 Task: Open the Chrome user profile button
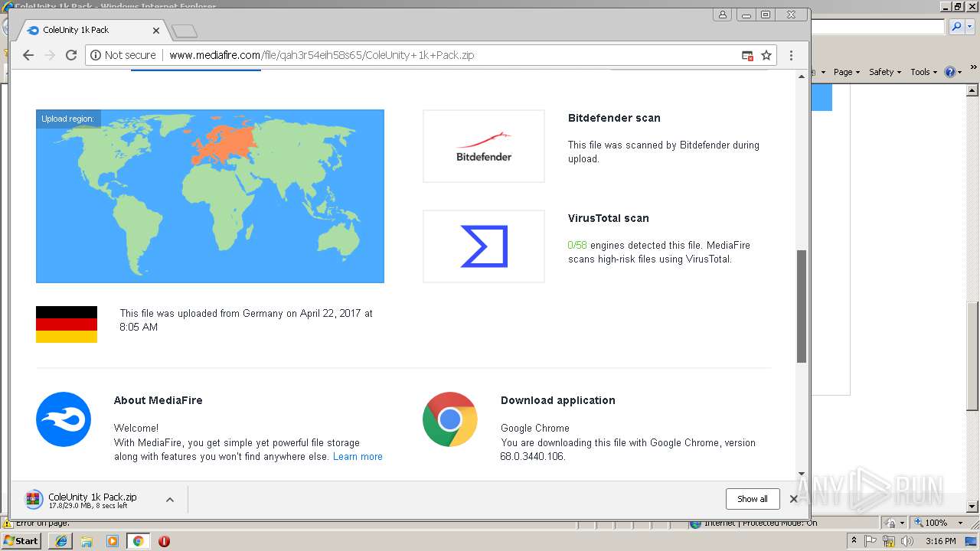click(723, 15)
